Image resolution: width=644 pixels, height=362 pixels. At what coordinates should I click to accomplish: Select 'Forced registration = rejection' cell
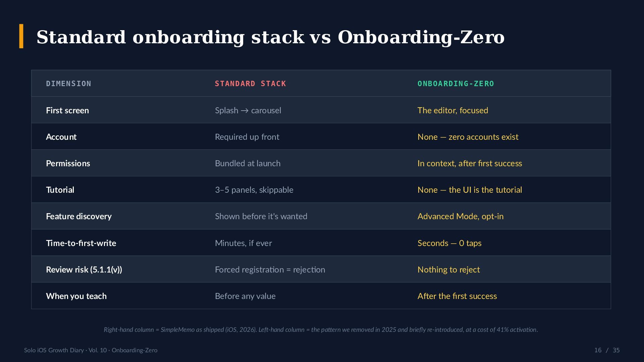270,269
